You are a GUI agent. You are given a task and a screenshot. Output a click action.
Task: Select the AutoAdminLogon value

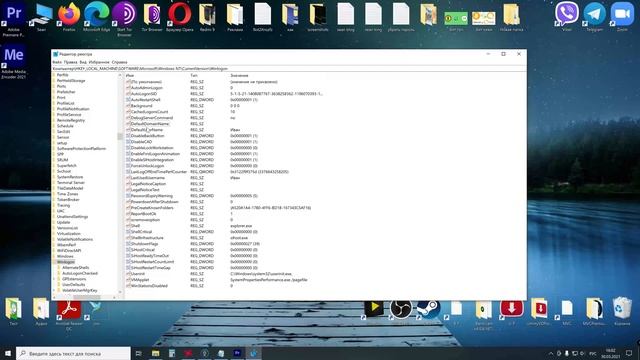(x=146, y=88)
